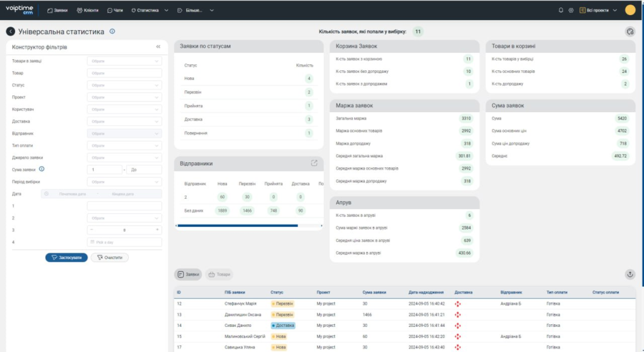Open the Тип оплати filter dropdown
644x352 pixels.
(125, 146)
